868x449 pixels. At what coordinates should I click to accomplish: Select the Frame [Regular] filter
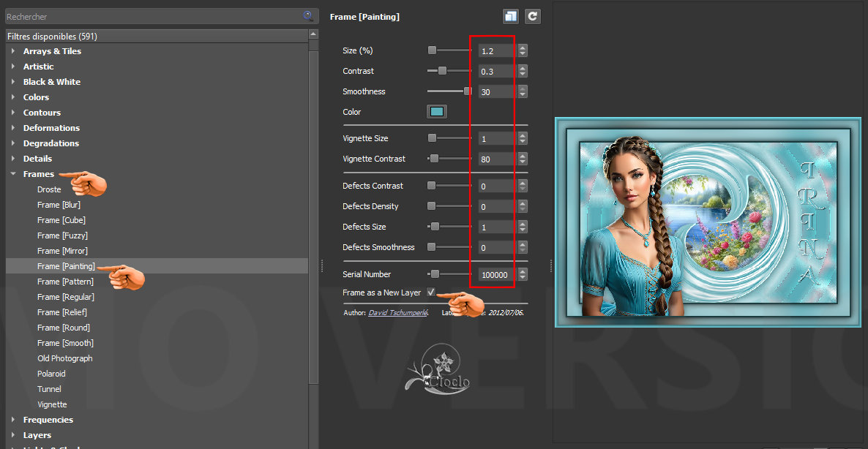66,297
